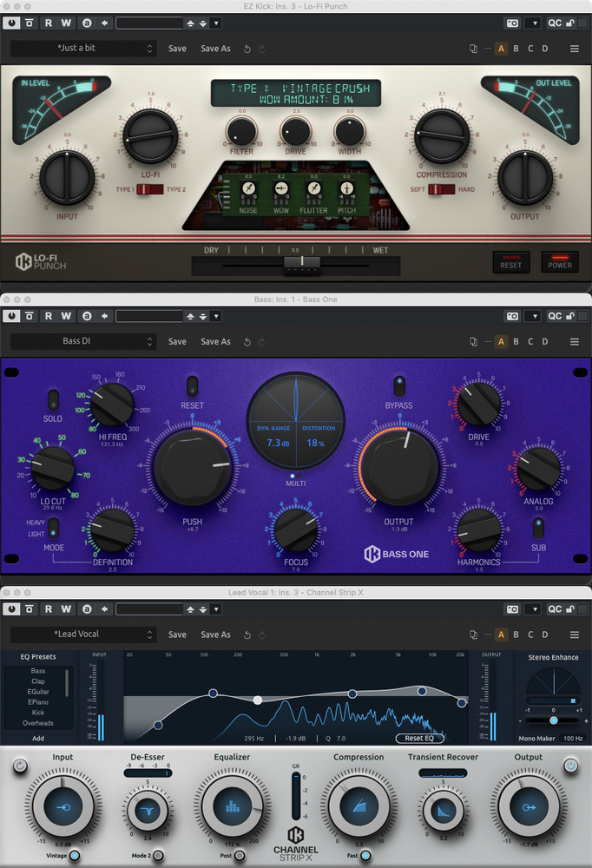Click the selected white EQ band node

pyautogui.click(x=258, y=700)
